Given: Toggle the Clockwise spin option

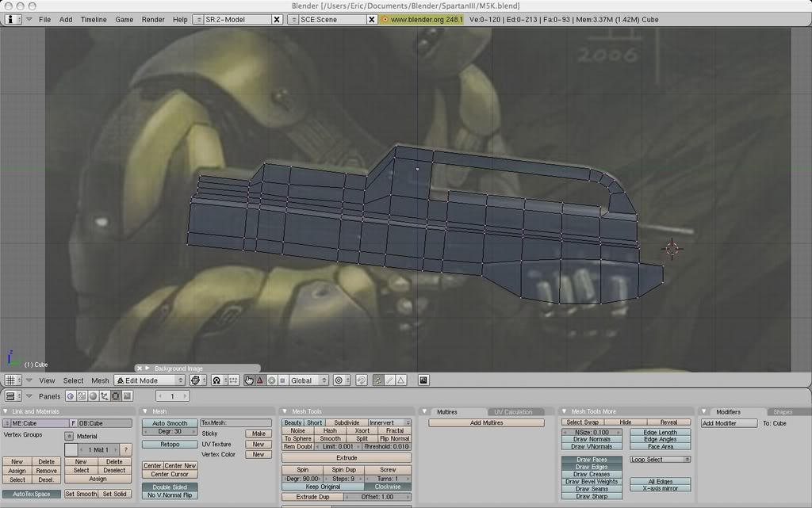Looking at the screenshot, I should pyautogui.click(x=388, y=487).
